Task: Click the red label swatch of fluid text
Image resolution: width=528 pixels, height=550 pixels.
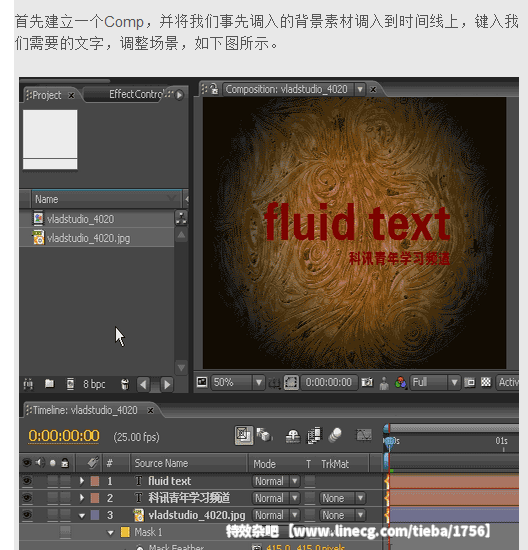Action: pyautogui.click(x=95, y=481)
